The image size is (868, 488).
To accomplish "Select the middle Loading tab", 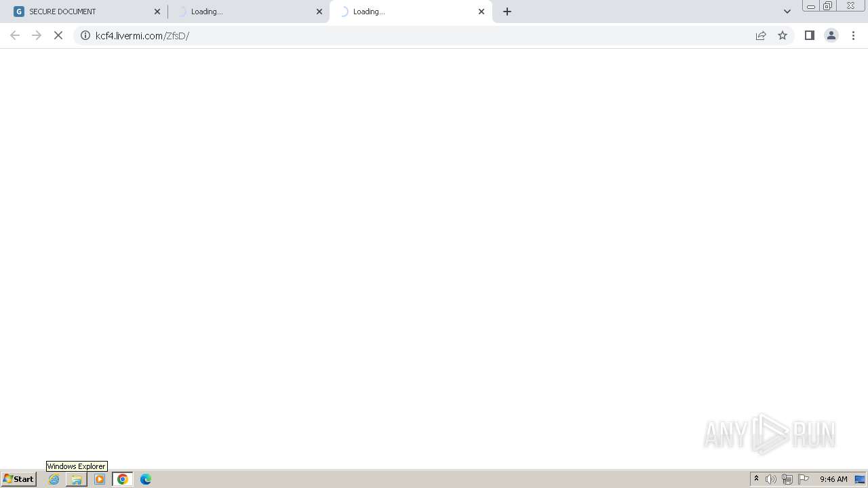I will [x=248, y=12].
